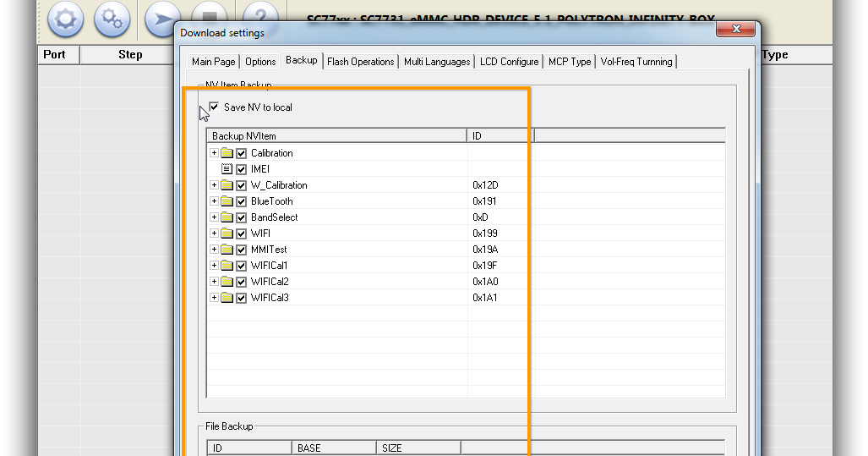868x456 pixels.
Task: Expand the MMITest tree node
Action: tap(214, 250)
